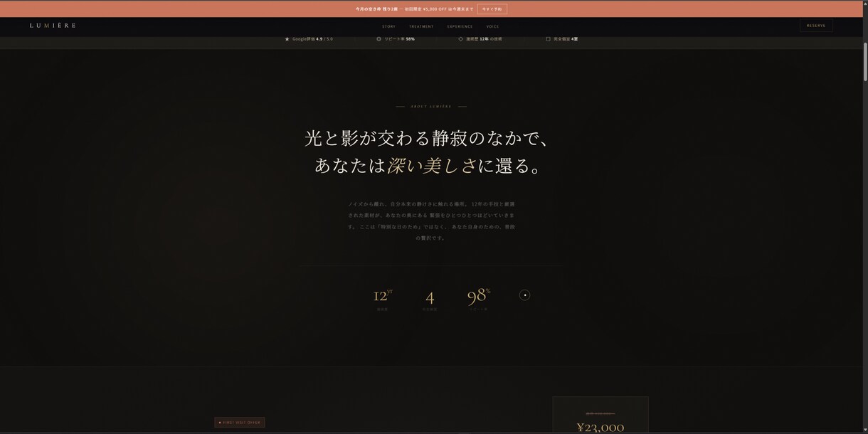
Task: Select VOICE in the navigation bar
Action: (x=493, y=26)
